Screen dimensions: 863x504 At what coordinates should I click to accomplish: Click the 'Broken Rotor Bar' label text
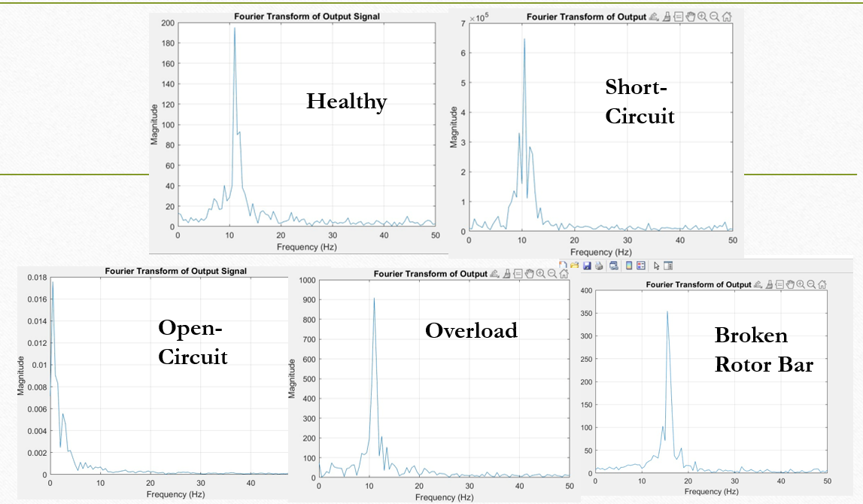tap(764, 350)
